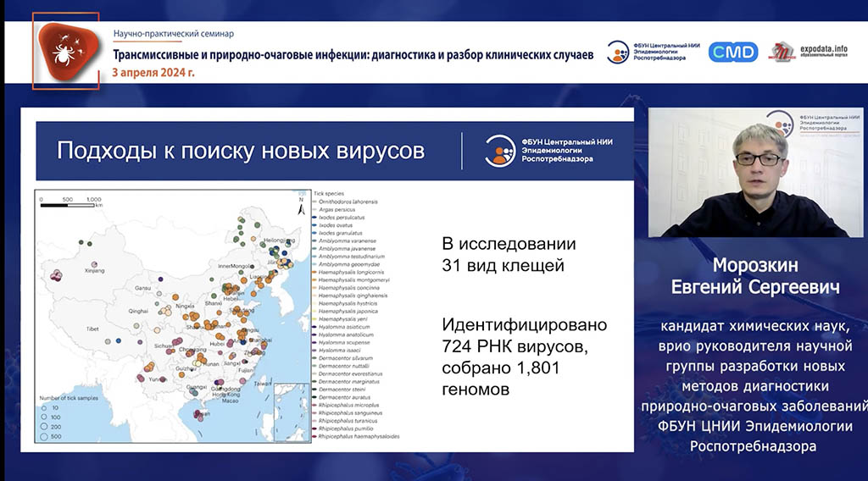Click the Ixodes persulcatus color marker
The image size is (868, 481).
[x=315, y=218]
